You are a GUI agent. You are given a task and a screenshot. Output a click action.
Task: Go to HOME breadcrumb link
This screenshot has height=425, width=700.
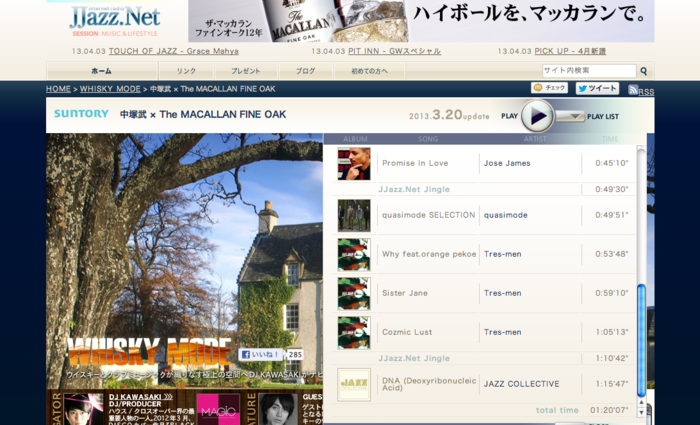point(58,89)
